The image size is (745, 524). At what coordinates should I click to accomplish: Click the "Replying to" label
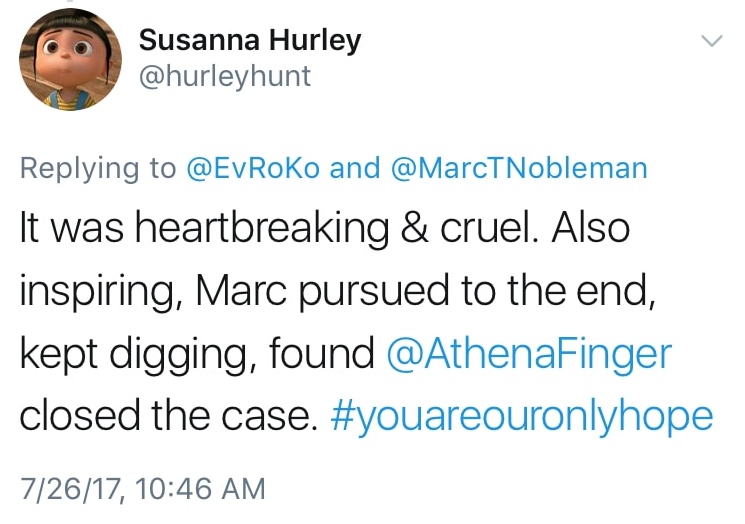tap(97, 167)
